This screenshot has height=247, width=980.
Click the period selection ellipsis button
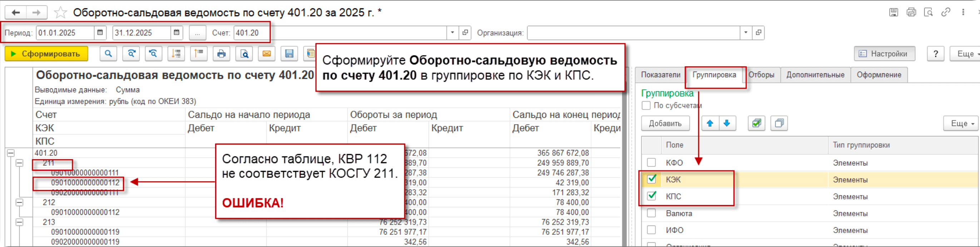(197, 33)
